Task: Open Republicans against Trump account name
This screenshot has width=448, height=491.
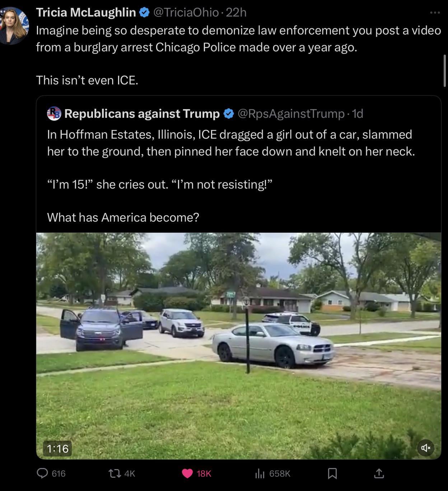Action: (142, 114)
